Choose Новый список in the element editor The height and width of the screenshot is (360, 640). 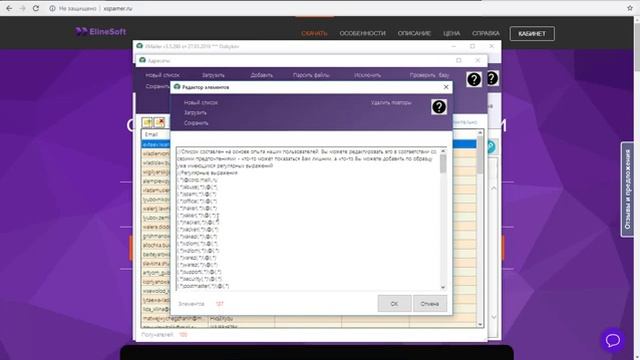point(201,102)
